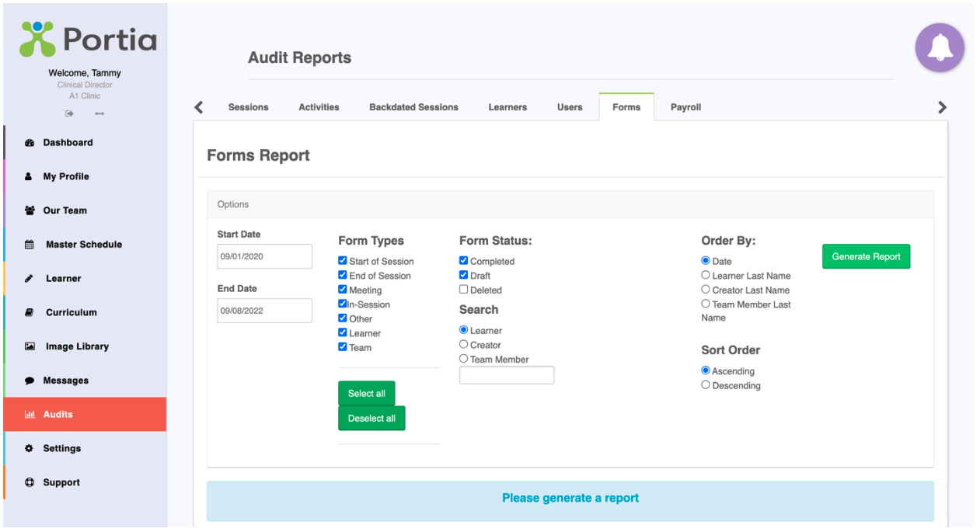Image resolution: width=980 pixels, height=532 pixels.
Task: Go to Dashboard in the sidebar
Action: pyautogui.click(x=85, y=143)
